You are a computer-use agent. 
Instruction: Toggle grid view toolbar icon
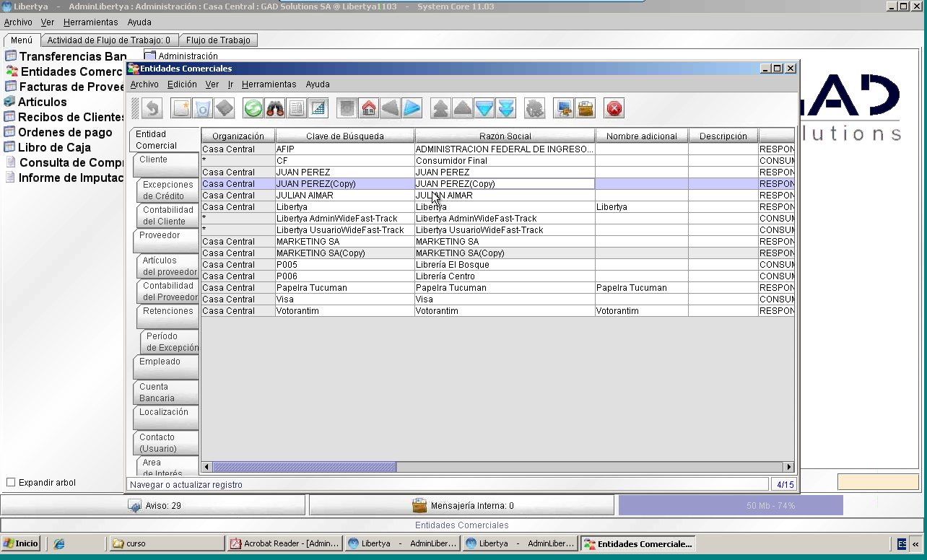coord(318,108)
